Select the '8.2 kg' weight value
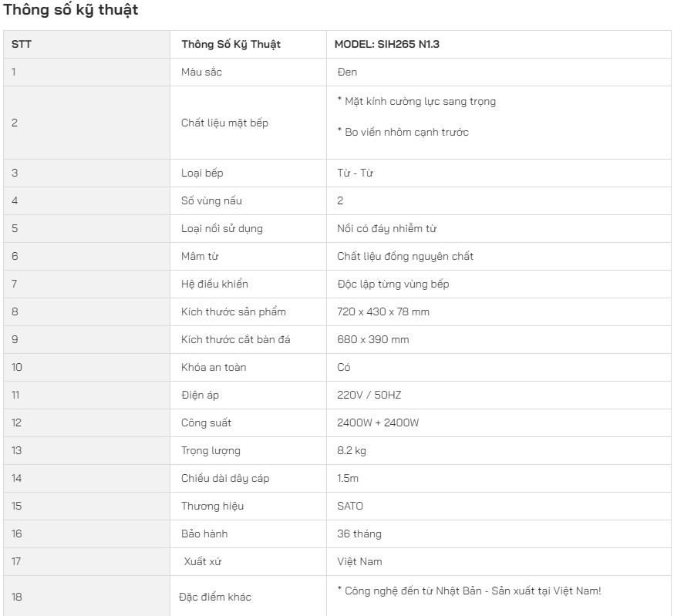This screenshot has width=674, height=616. pos(352,450)
